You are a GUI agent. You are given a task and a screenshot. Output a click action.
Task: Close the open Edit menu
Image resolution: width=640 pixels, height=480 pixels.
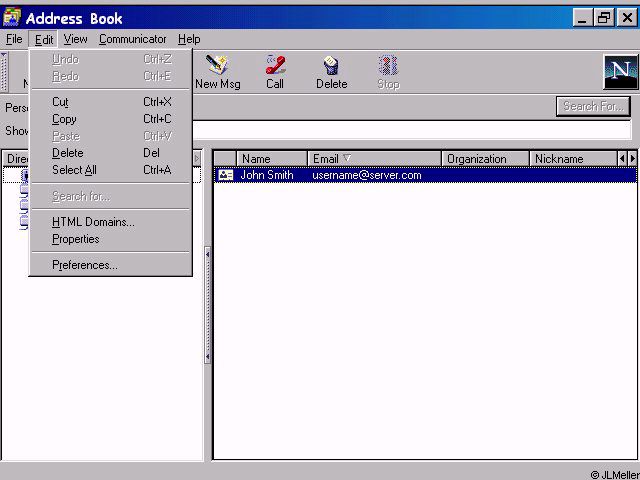tap(44, 39)
